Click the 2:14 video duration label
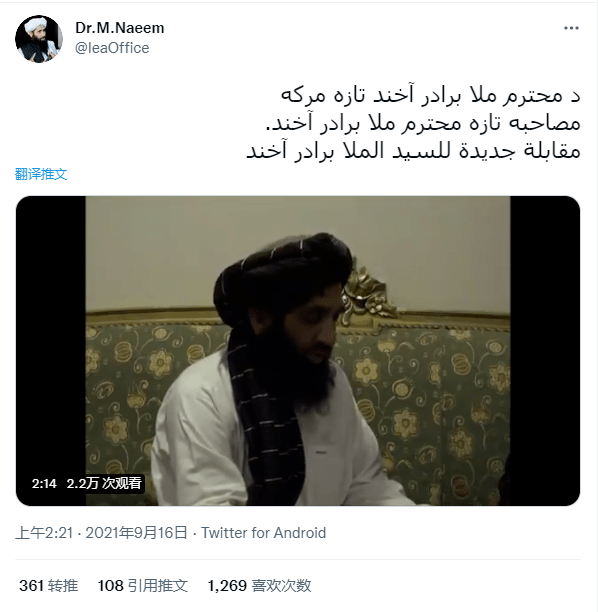 click(x=44, y=484)
